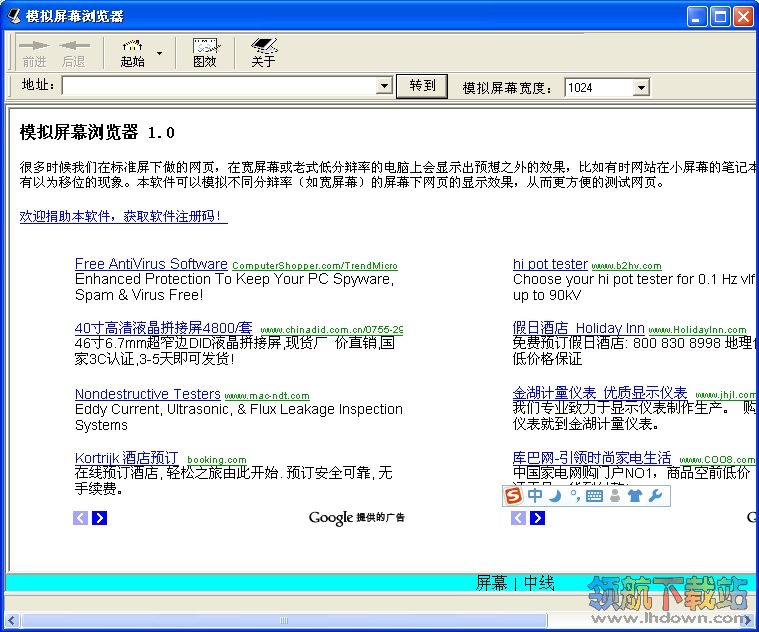Open the www.HolidayInn.com URL link
The width and height of the screenshot is (759, 632).
pyautogui.click(x=698, y=330)
